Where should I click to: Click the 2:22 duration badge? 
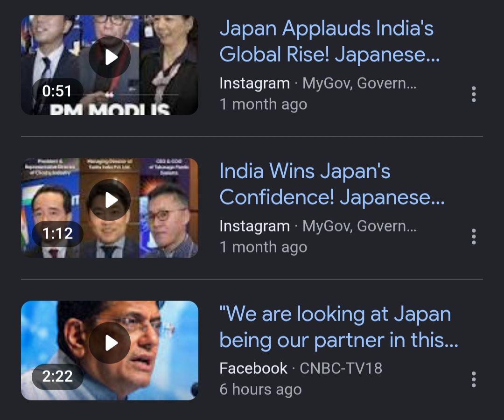[x=57, y=376]
